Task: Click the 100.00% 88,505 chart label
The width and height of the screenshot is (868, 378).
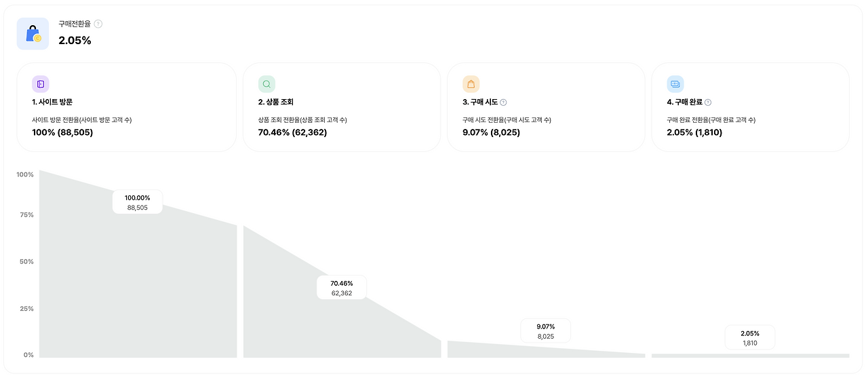Action: point(137,202)
